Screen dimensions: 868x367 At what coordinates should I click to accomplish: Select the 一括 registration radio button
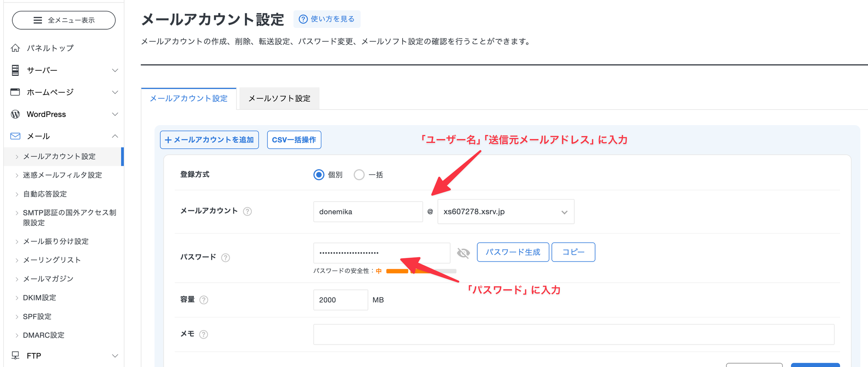[x=359, y=175]
